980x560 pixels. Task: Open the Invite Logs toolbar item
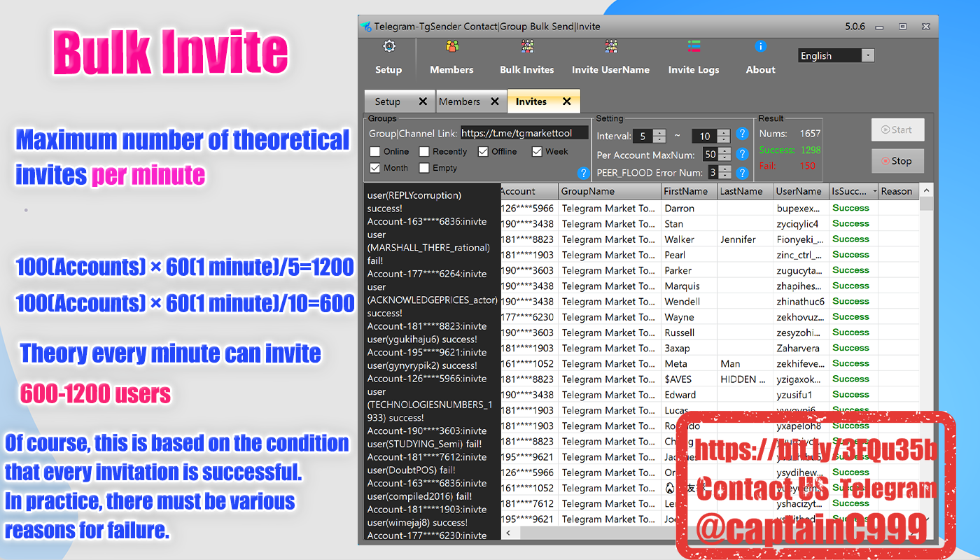coord(693,57)
